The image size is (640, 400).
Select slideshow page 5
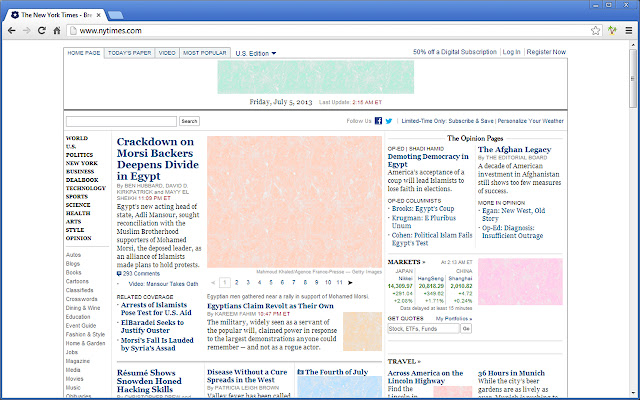pyautogui.click(x=271, y=282)
